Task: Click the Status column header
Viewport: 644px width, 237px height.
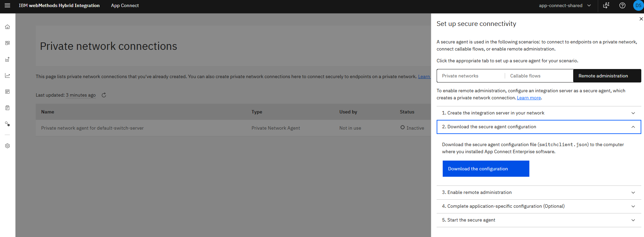Action: pos(407,112)
